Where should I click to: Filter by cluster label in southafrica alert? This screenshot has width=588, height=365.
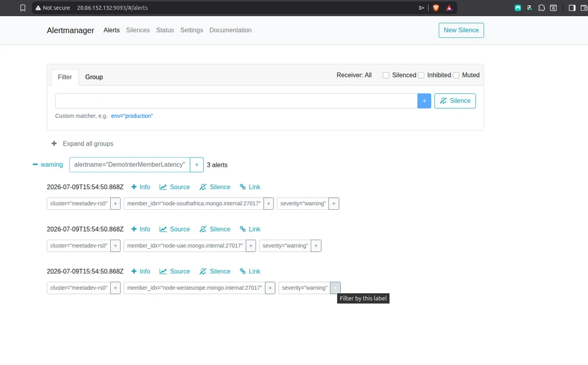coord(115,203)
